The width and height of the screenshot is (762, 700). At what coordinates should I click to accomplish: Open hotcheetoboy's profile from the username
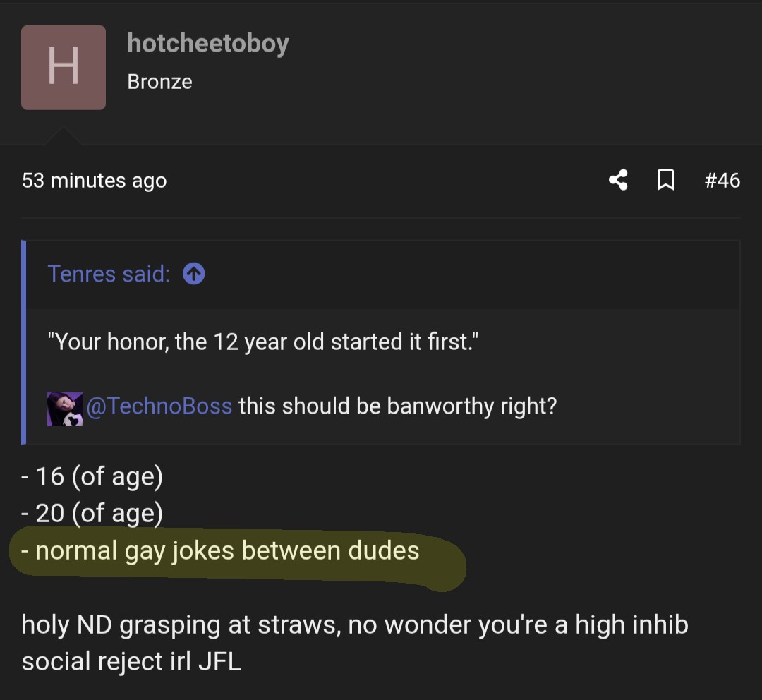[x=208, y=43]
